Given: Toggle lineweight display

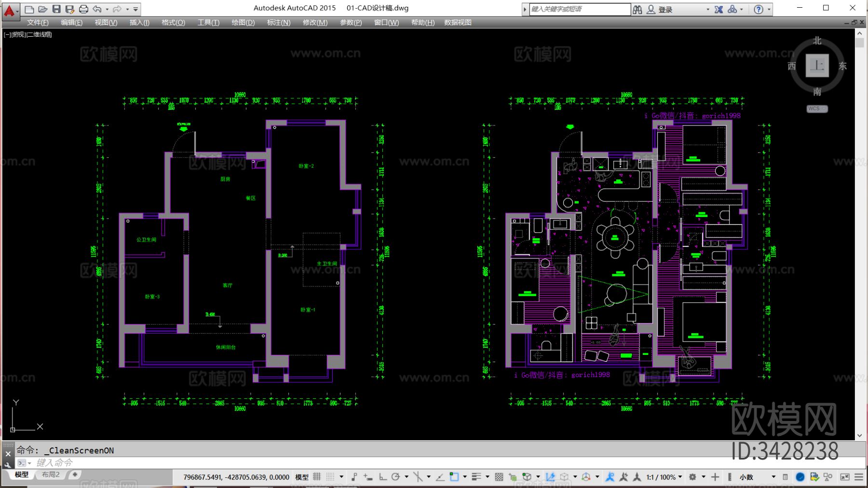Looking at the screenshot, I should tap(476, 477).
